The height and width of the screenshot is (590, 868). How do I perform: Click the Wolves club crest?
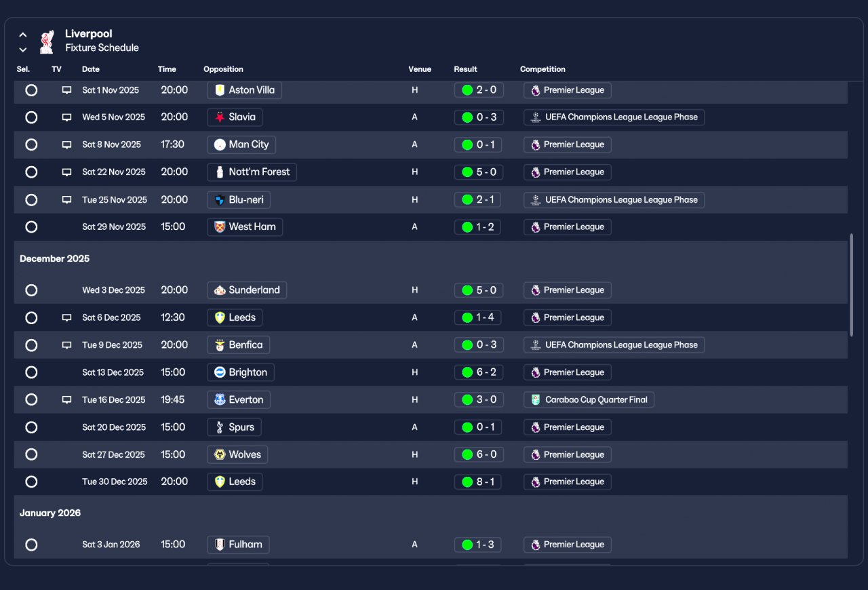(x=220, y=454)
